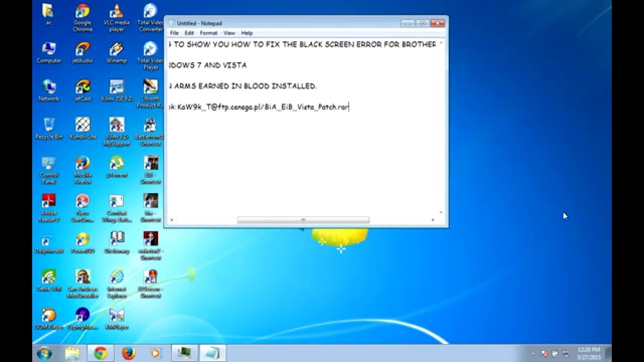Select the Computer desktop icon

49,53
